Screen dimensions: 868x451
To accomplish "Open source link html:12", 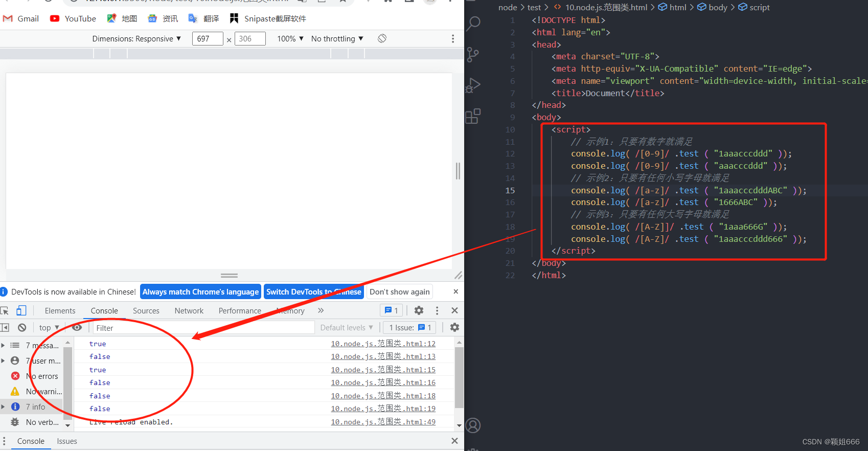I will point(383,344).
